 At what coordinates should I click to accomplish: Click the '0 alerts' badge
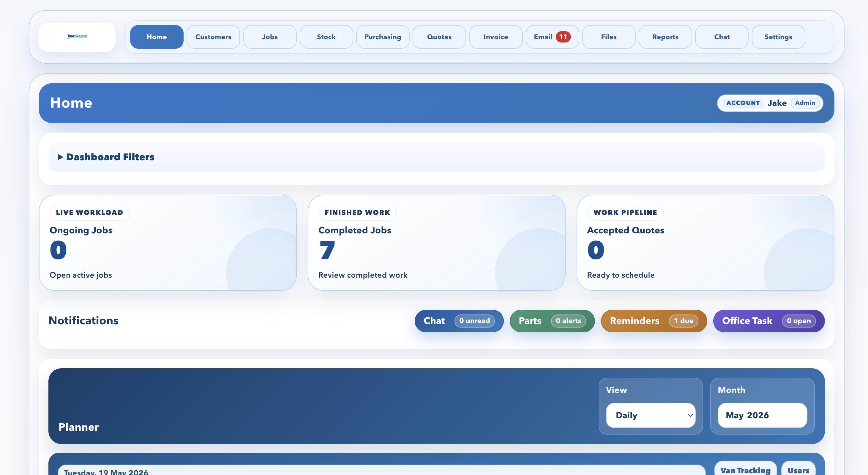(x=569, y=321)
